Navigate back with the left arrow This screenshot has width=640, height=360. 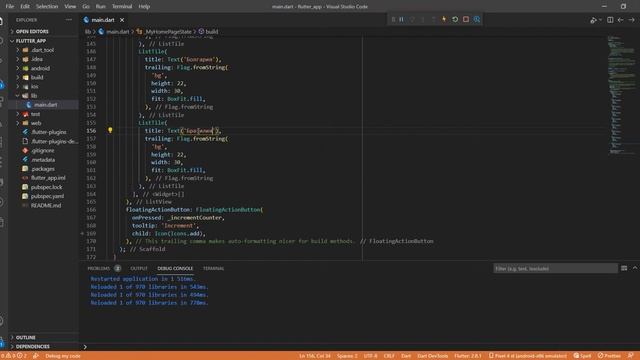coord(620,20)
